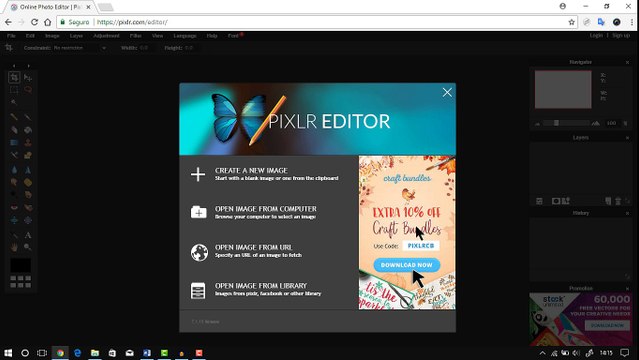Select the Lasso tool
This screenshot has height=360, width=639.
pos(28,90)
